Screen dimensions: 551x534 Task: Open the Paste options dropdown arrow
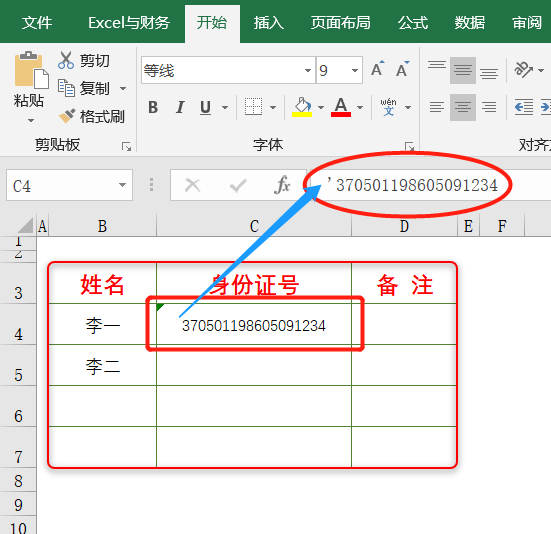click(31, 121)
